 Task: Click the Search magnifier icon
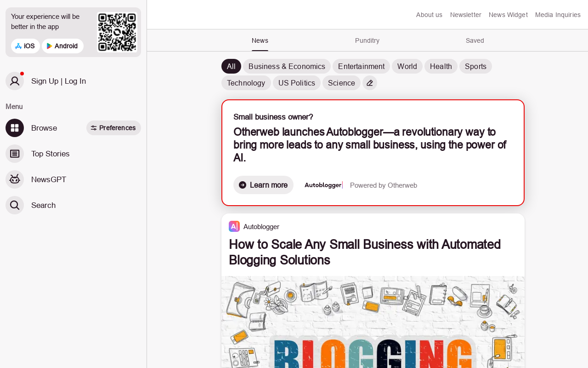tap(15, 205)
